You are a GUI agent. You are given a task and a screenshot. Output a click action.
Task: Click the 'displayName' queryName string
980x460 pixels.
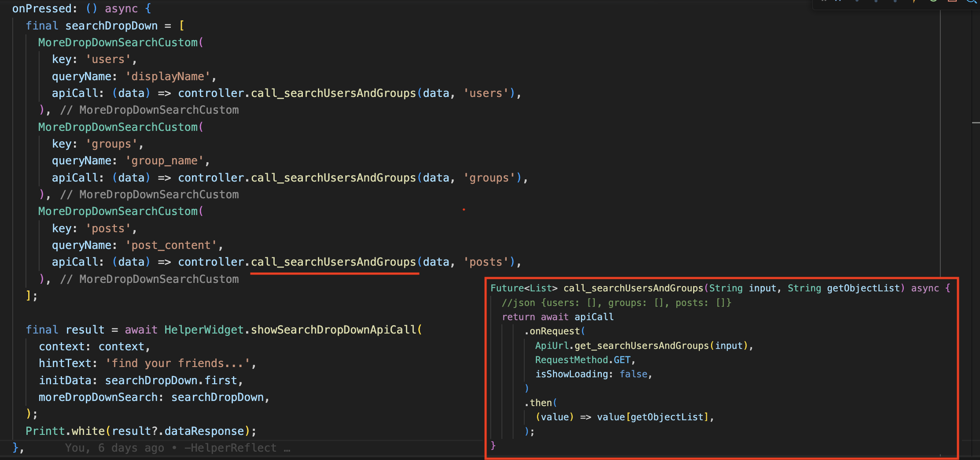tap(168, 76)
